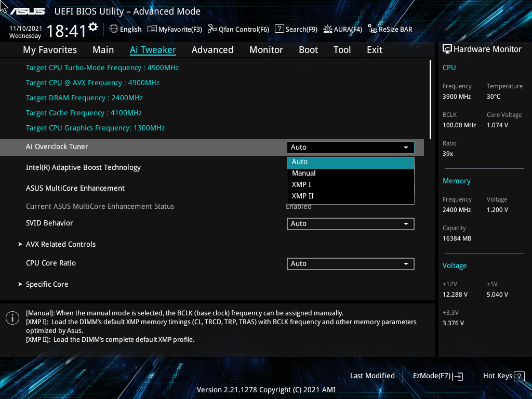Click the 3.376 V reading

453,323
